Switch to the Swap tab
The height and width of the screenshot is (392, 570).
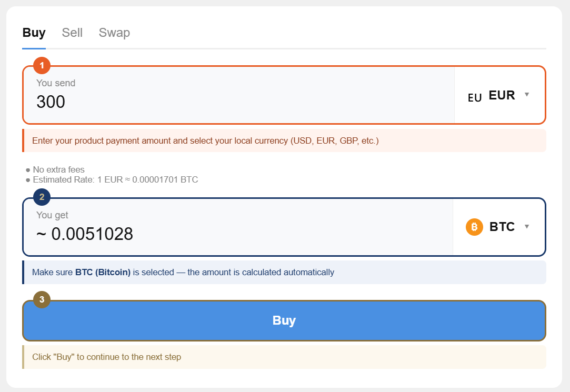[x=114, y=33]
